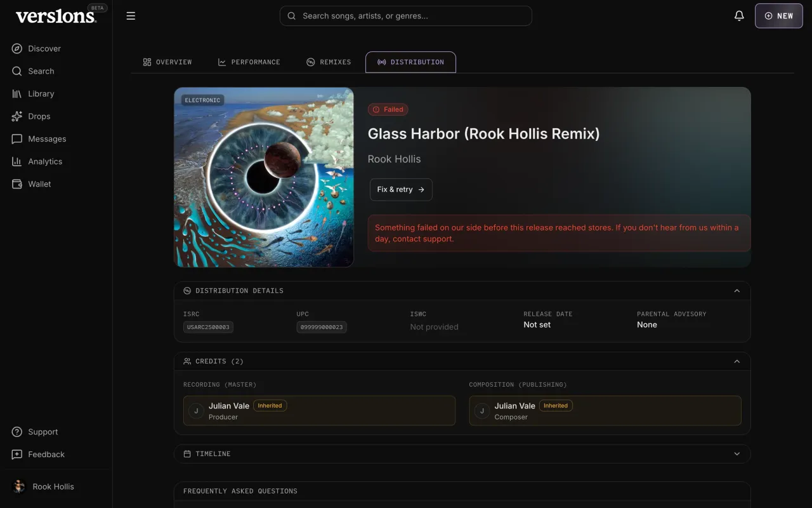
Task: Click the search magnifier icon in search bar
Action: pos(292,16)
